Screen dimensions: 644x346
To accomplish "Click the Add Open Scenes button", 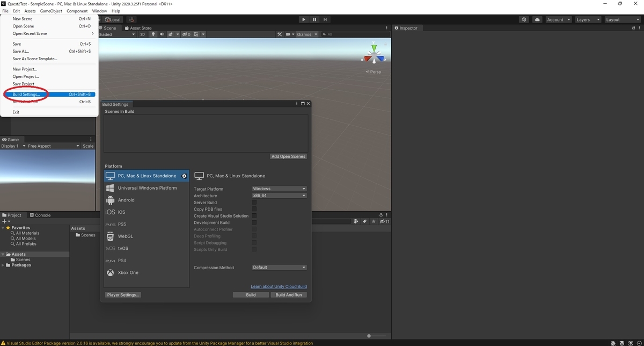I will (x=289, y=156).
